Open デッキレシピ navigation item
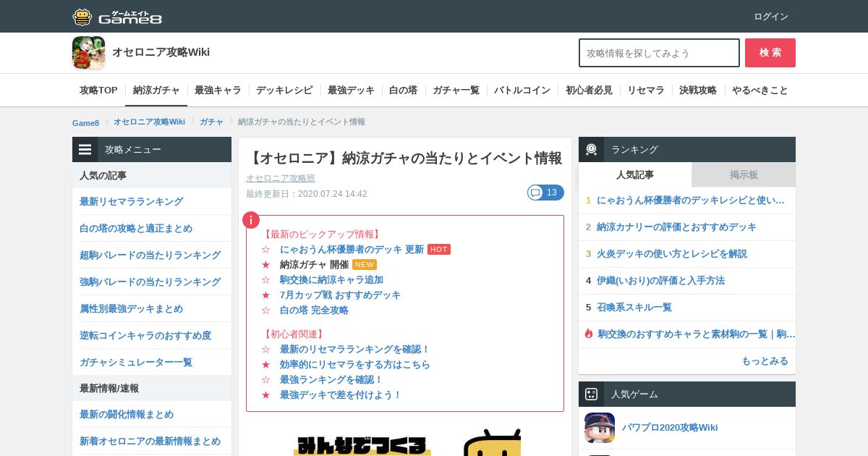The width and height of the screenshot is (868, 456). coord(284,90)
